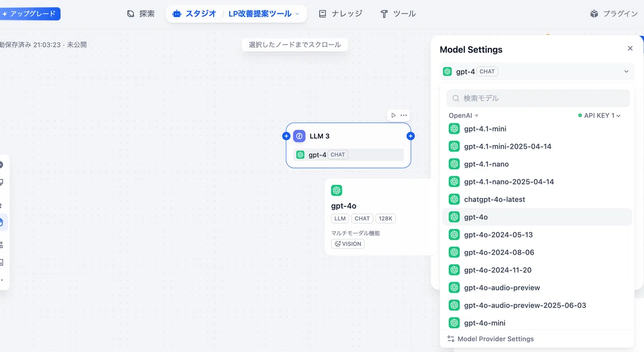
Task: Select the chatgpt-4o-latest model
Action: coord(537,199)
